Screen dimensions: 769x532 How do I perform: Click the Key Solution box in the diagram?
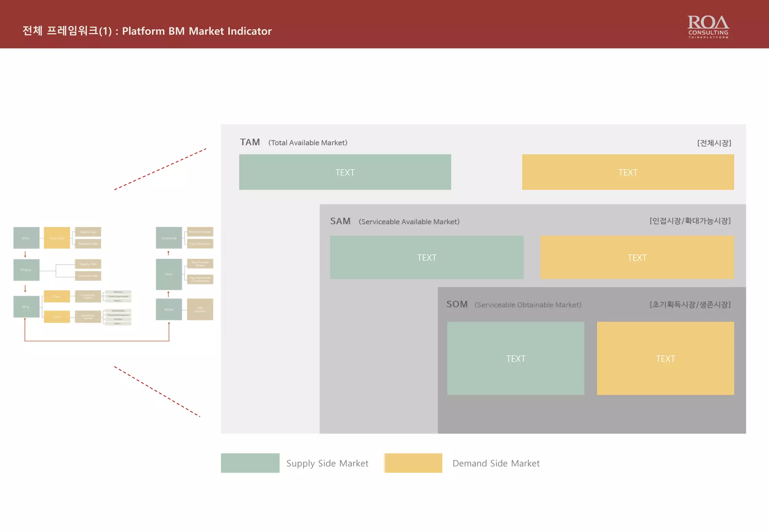click(x=200, y=310)
